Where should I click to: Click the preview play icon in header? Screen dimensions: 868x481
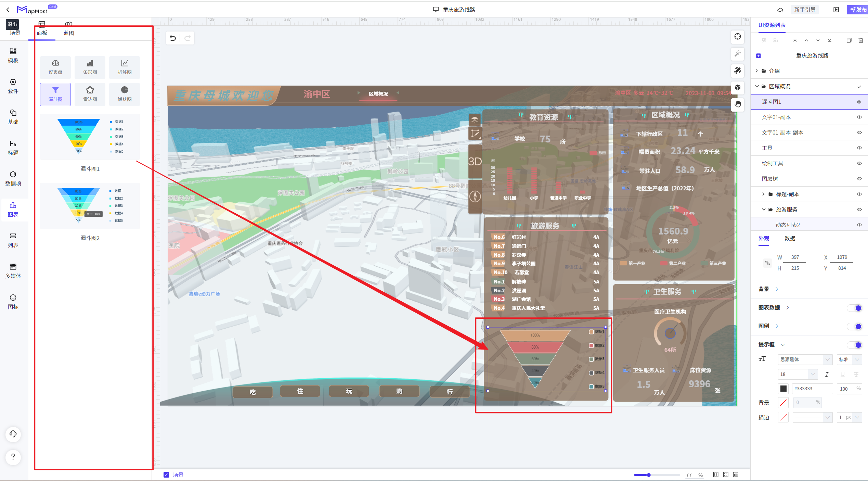click(836, 10)
